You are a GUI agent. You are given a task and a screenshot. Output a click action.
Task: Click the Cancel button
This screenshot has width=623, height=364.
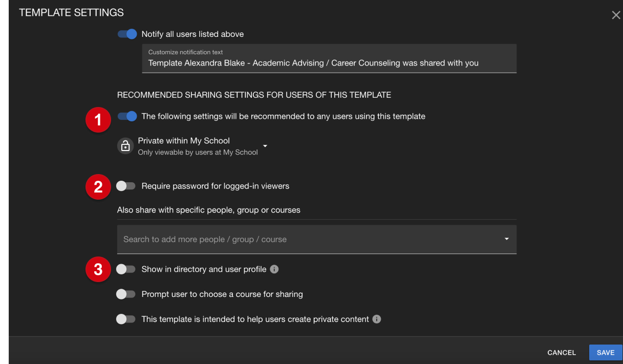click(562, 353)
